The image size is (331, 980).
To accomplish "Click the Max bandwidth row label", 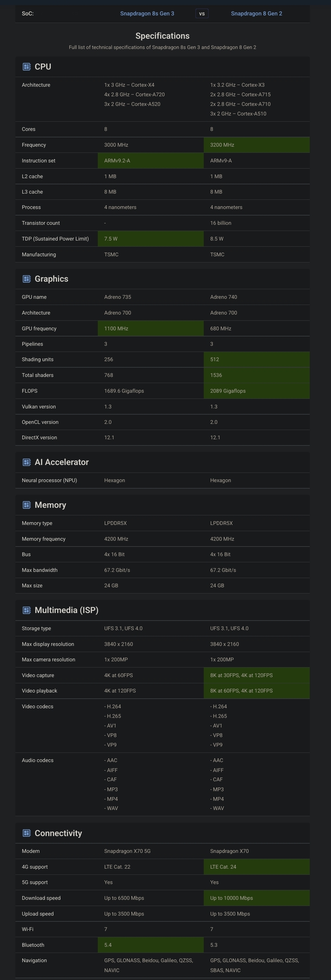I will (x=39, y=570).
